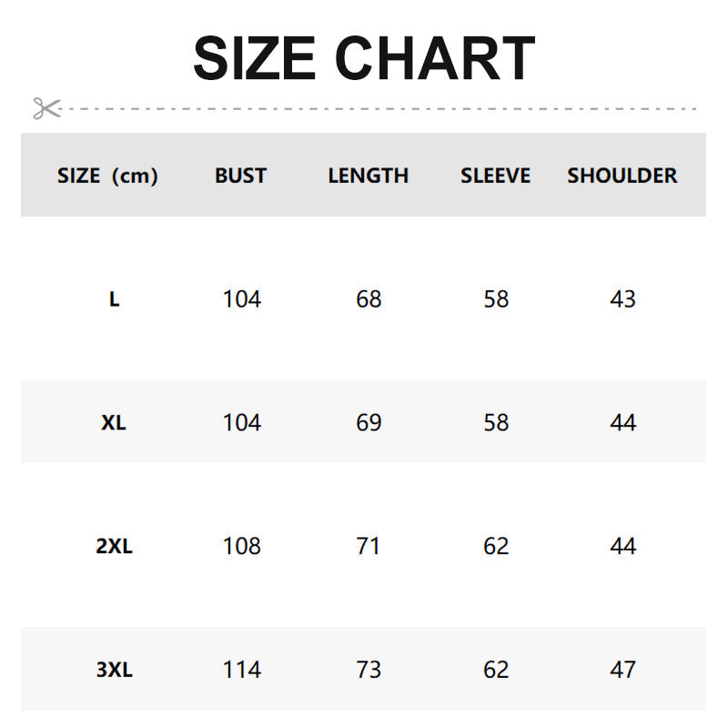Click the 3XL length value 73
Screen dimensions: 728x728
click(369, 671)
